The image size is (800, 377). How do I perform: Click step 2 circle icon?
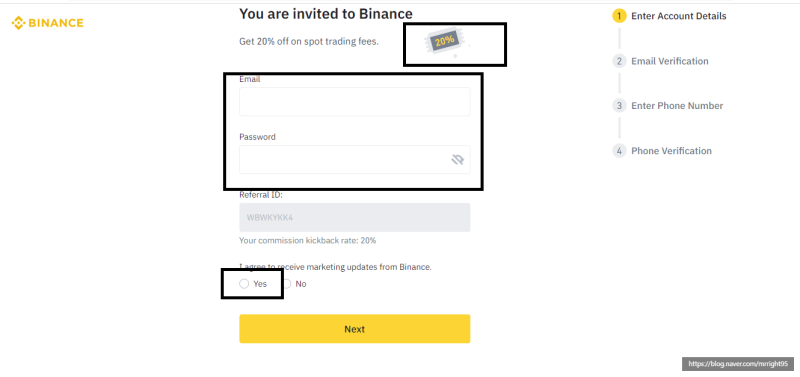[619, 61]
